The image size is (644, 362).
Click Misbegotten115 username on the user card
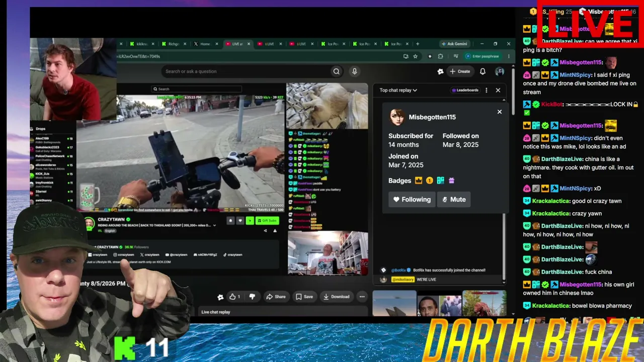click(x=432, y=117)
